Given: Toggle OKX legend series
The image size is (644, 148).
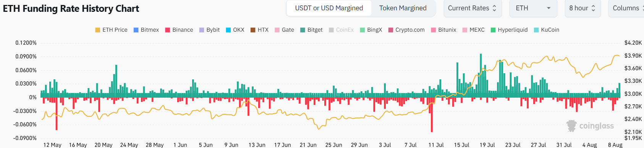Looking at the screenshot, I should pyautogui.click(x=235, y=30).
